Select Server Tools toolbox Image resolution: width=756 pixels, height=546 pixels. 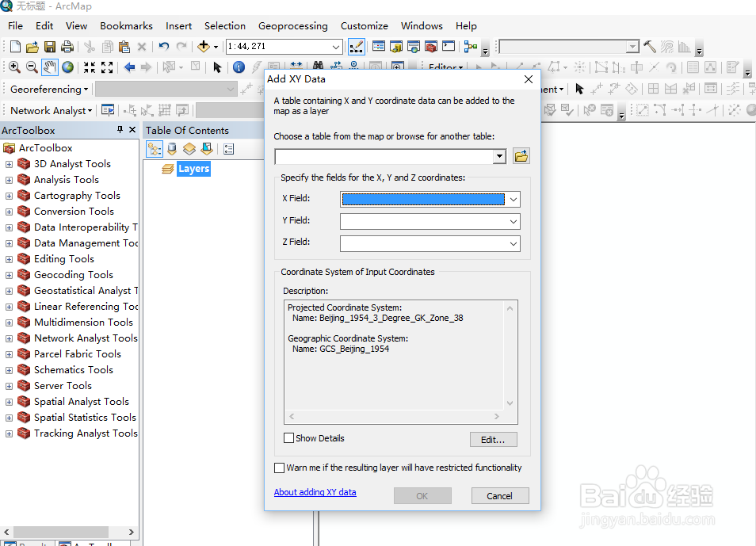pyautogui.click(x=63, y=386)
